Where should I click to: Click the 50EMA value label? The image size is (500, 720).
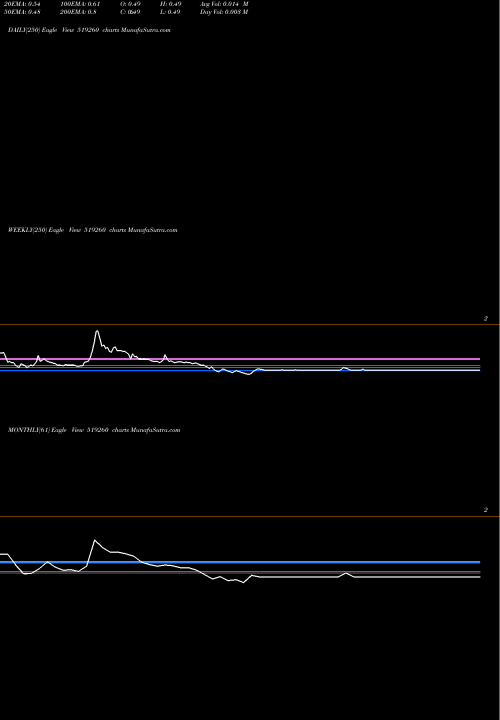[x=22, y=12]
